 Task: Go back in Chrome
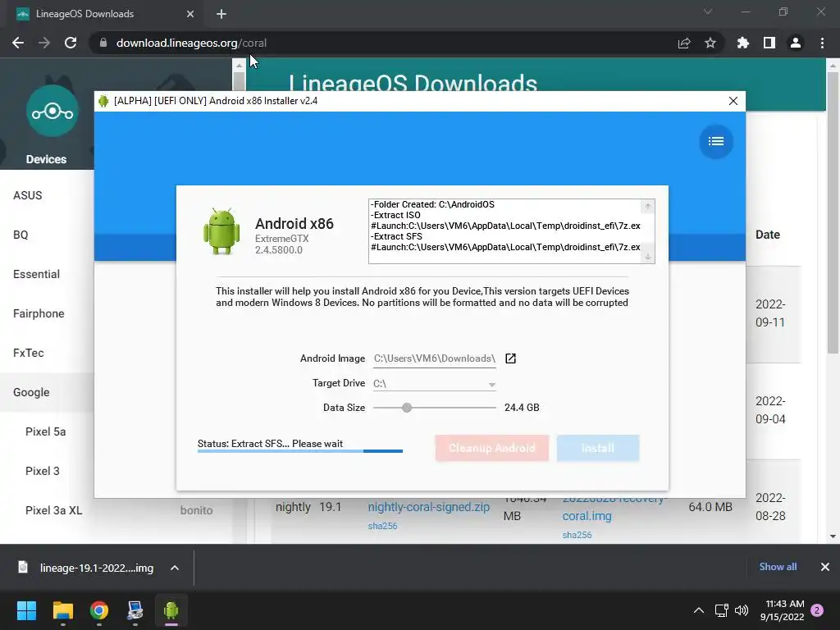click(18, 43)
